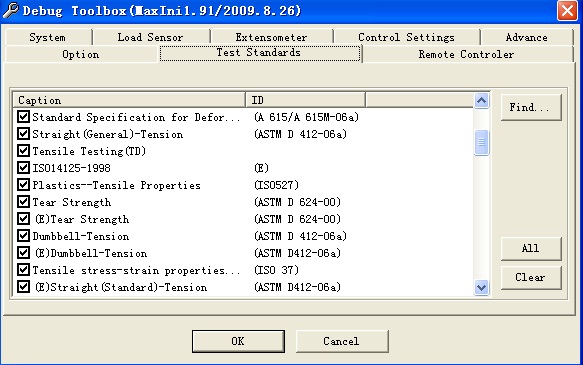Select the ISO14125-1998 row caption
583x365 pixels.
pyautogui.click(x=71, y=168)
